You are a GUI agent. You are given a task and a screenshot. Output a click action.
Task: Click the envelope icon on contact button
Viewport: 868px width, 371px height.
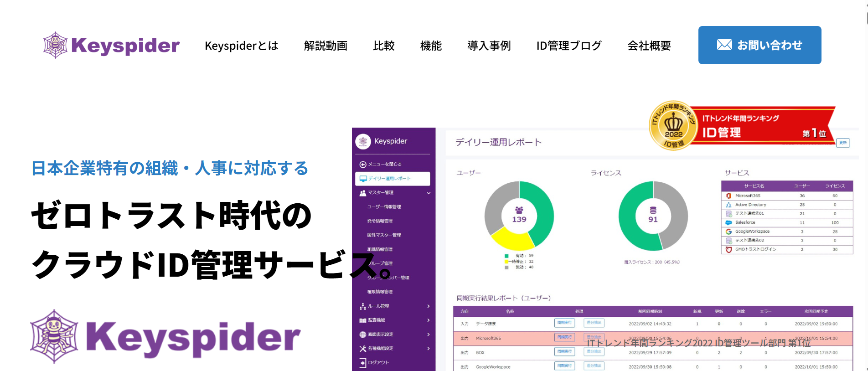[x=724, y=45]
